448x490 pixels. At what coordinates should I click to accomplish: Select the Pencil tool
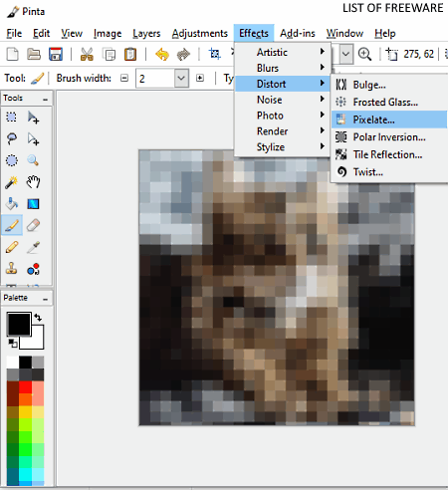[12, 247]
